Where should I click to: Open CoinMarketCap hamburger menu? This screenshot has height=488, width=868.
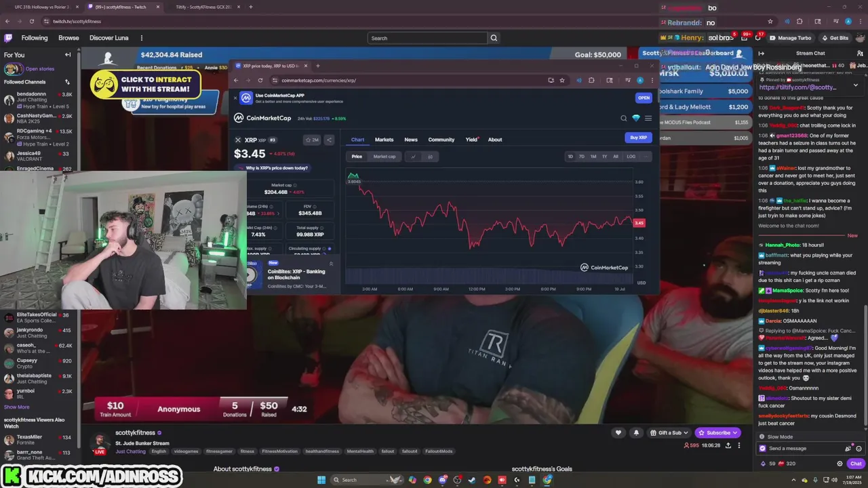(648, 118)
